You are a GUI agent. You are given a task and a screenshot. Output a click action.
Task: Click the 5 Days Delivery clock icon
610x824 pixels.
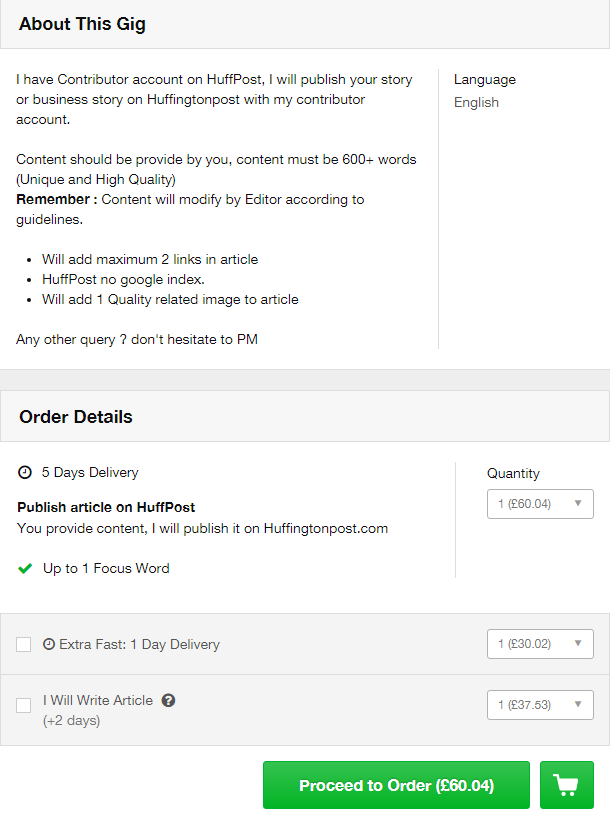coord(25,472)
